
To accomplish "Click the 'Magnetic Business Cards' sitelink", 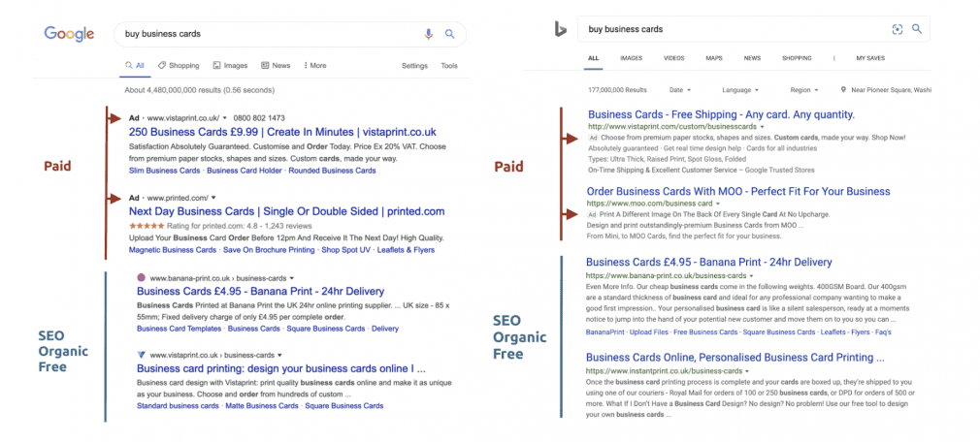I will coord(172,250).
